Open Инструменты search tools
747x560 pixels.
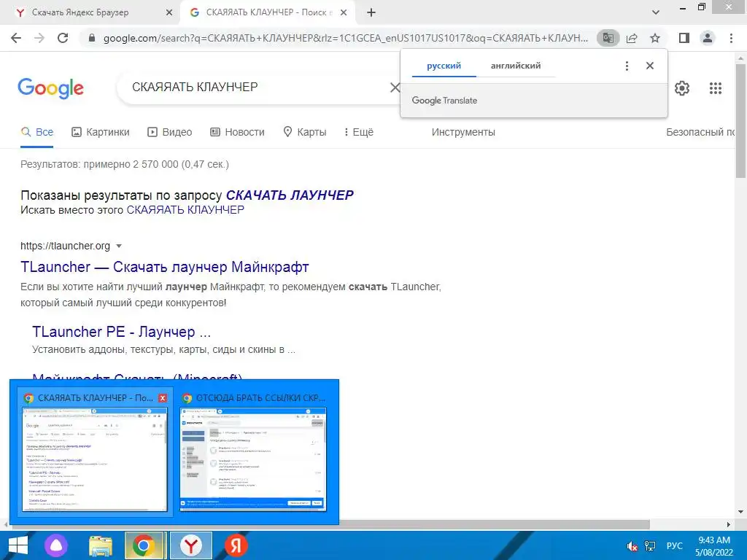463,132
